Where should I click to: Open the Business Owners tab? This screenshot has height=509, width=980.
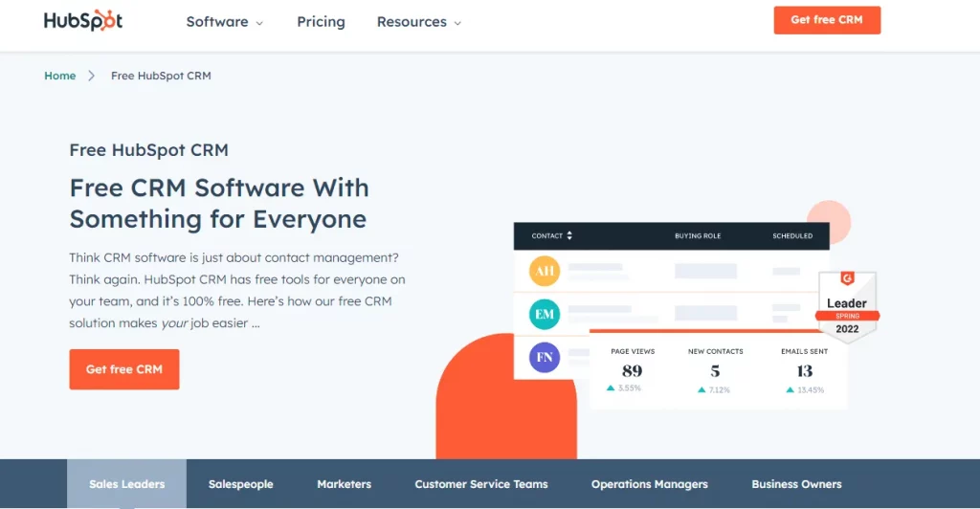point(796,484)
